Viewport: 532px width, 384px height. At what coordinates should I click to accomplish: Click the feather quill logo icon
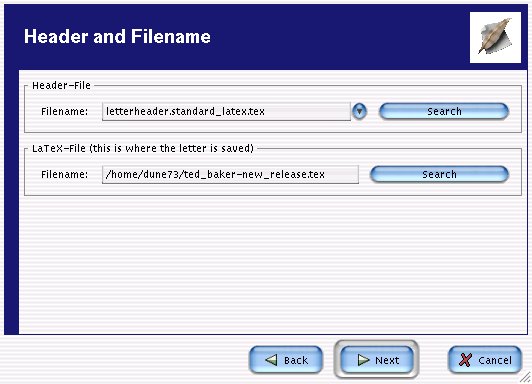coord(495,37)
